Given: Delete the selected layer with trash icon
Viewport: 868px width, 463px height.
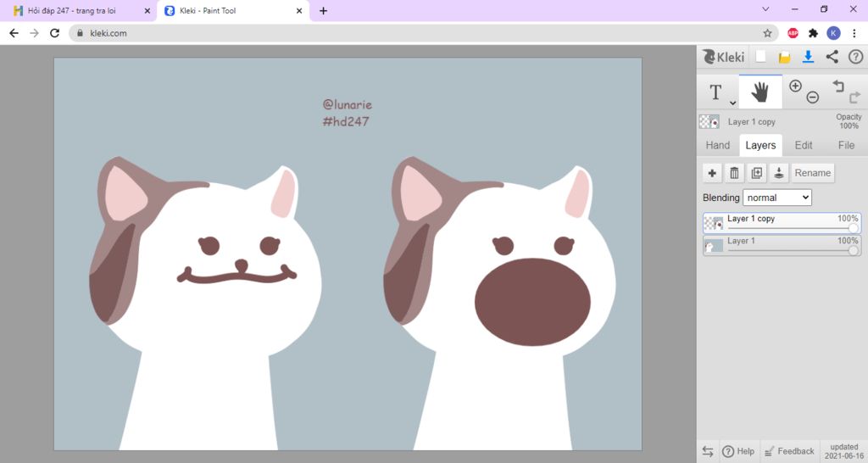Looking at the screenshot, I should pyautogui.click(x=734, y=173).
